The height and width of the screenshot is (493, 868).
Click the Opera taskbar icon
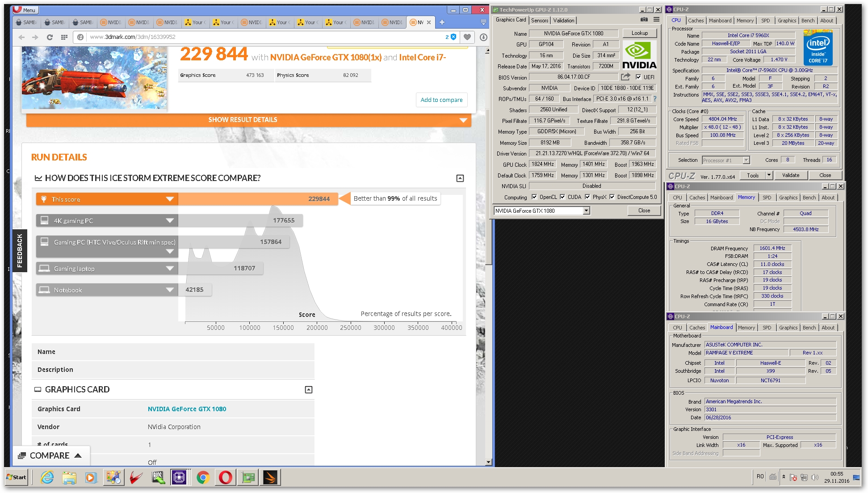225,477
